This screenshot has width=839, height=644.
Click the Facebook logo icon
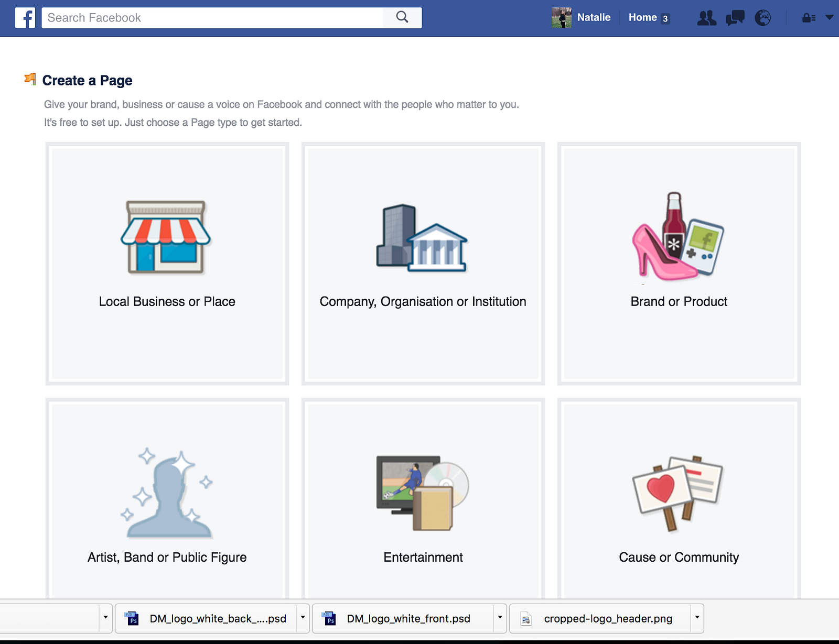(25, 18)
